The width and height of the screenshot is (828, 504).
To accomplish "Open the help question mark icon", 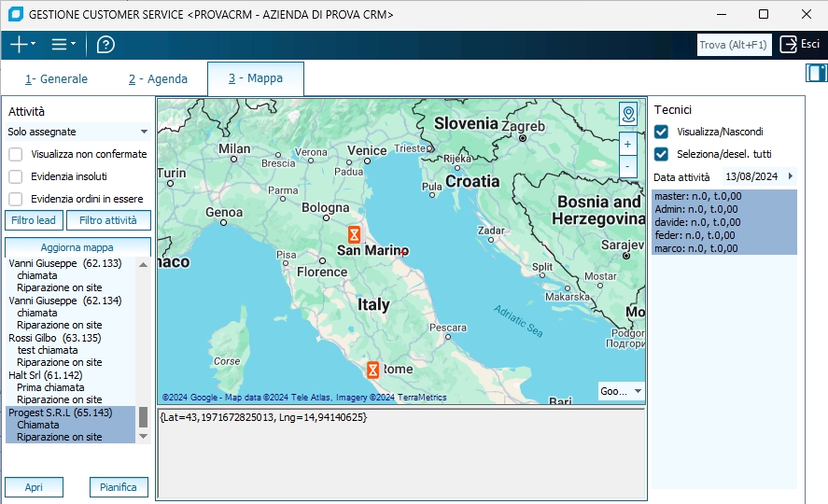I will [x=105, y=44].
